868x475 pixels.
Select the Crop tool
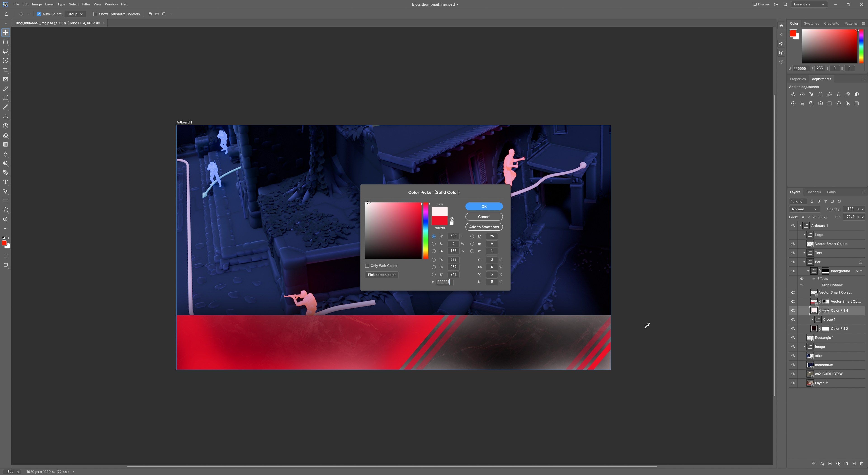click(5, 70)
